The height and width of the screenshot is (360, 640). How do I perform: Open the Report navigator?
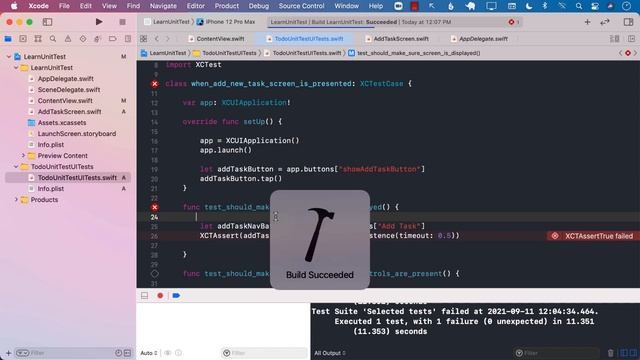click(x=128, y=39)
